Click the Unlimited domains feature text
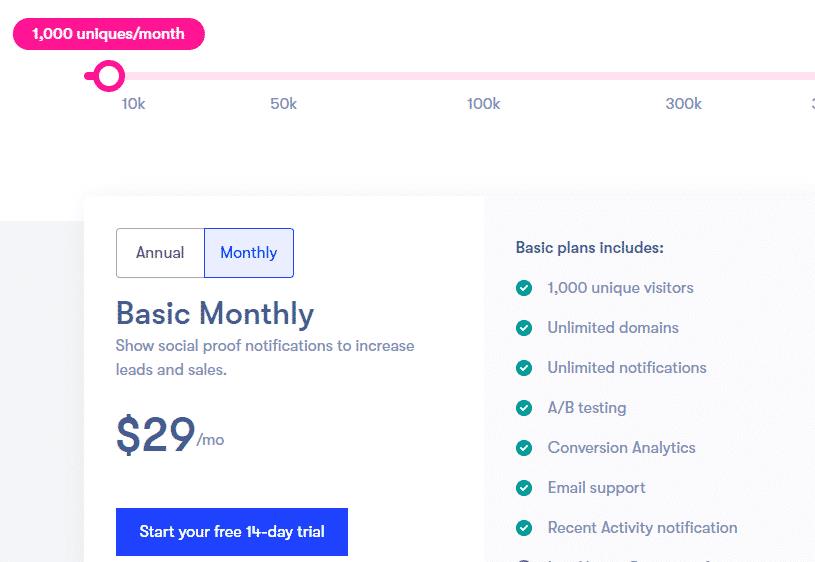The height and width of the screenshot is (562, 815). click(613, 328)
